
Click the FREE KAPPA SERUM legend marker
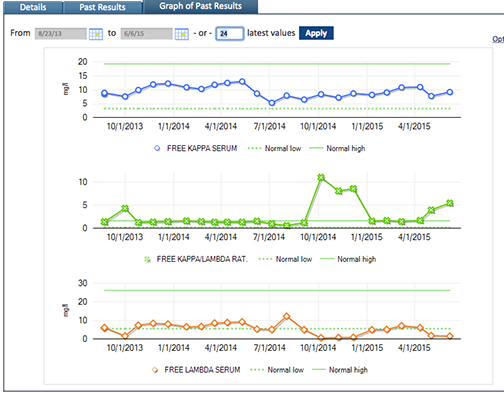tap(157, 148)
